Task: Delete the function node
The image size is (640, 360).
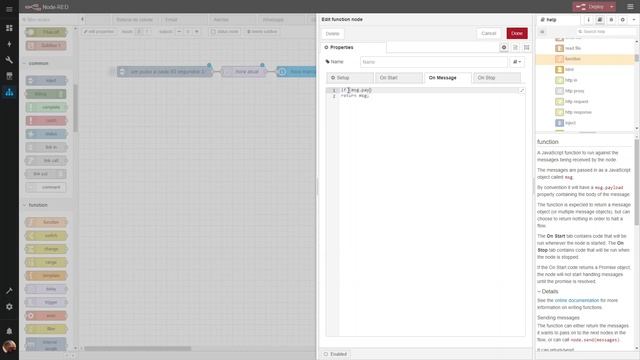Action: click(x=332, y=34)
